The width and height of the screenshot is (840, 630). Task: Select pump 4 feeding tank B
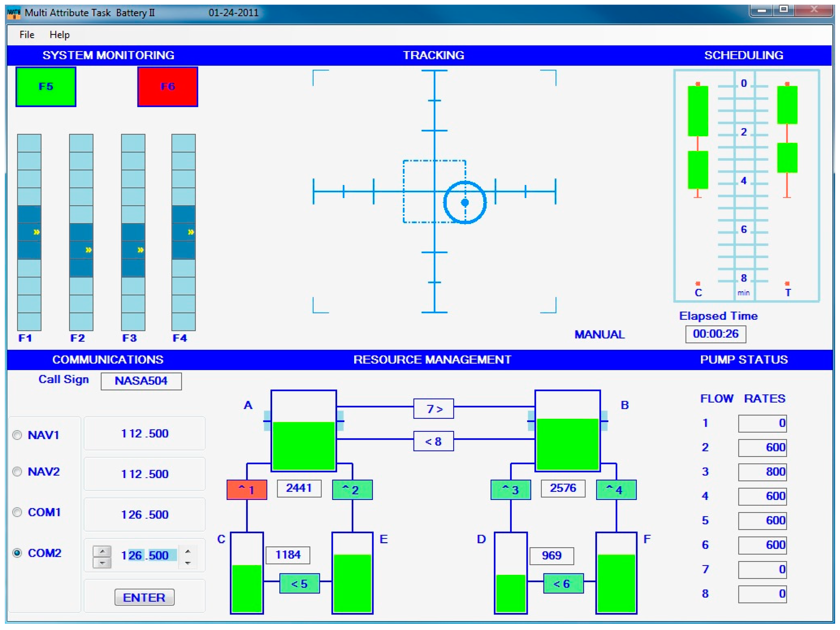point(616,490)
